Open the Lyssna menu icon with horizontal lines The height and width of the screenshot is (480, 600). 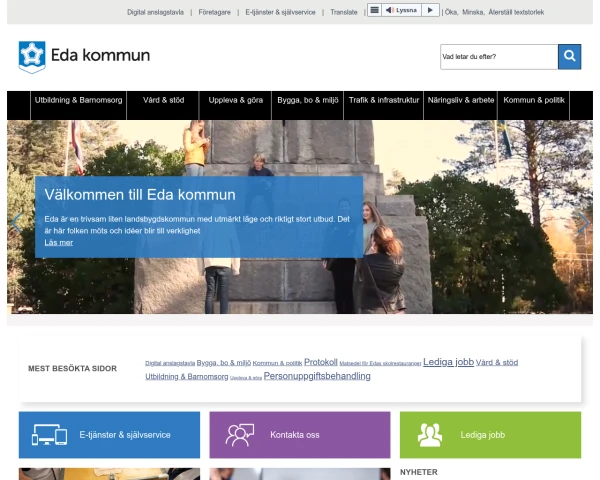click(375, 10)
